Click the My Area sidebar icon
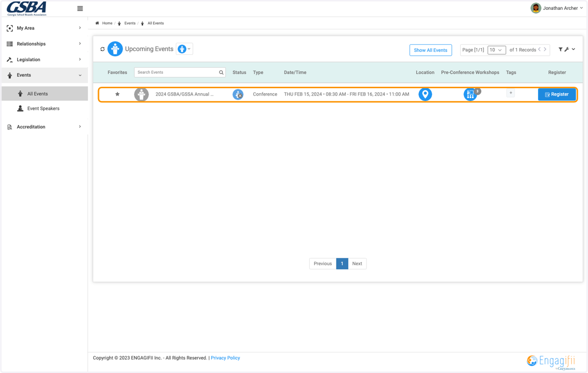Screen dimensions: 588x373 pos(10,28)
